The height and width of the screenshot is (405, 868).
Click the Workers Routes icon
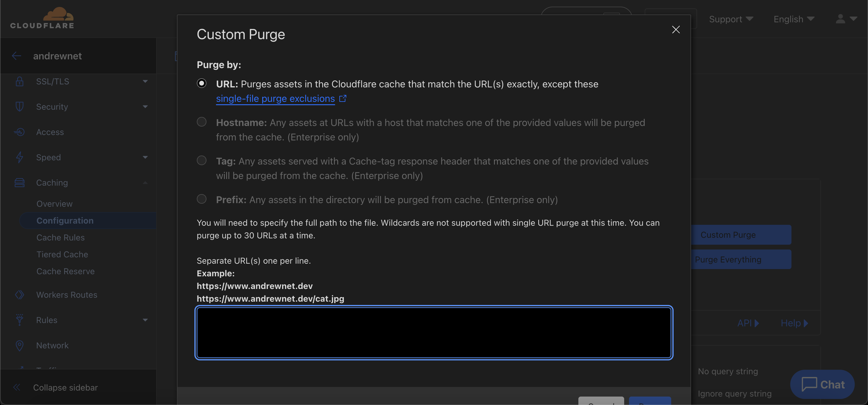coord(20,295)
